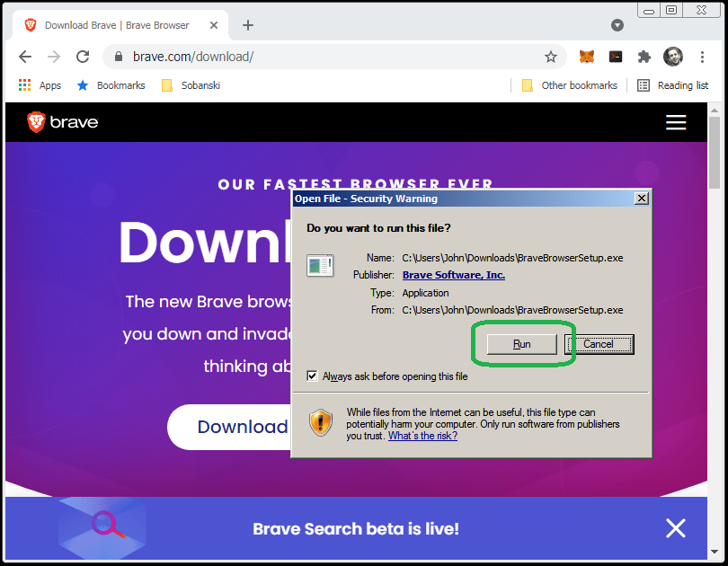728x566 pixels.
Task: Click the Brave Search magnifier graphic
Action: click(108, 525)
